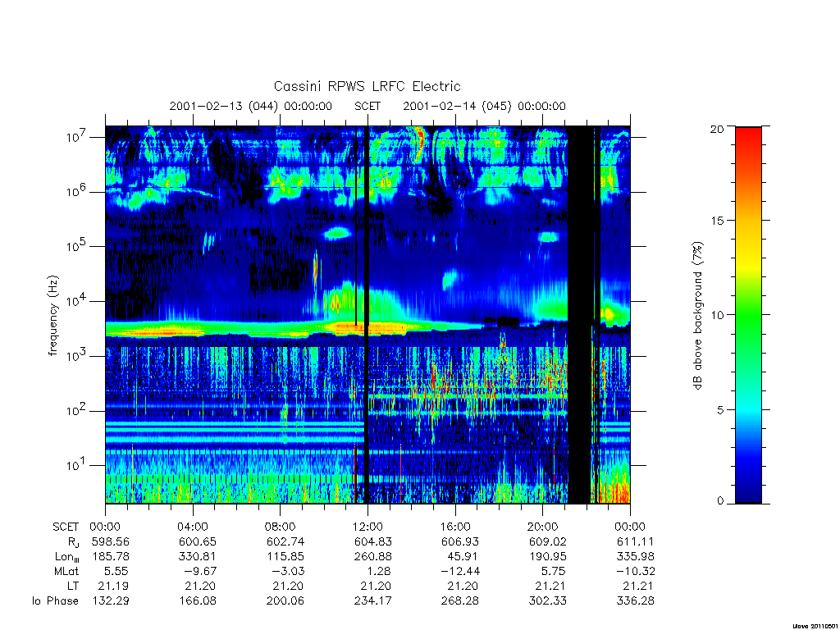Click the SCET time '16:00'
Screen dimensions: 840x630
[x=454, y=527]
